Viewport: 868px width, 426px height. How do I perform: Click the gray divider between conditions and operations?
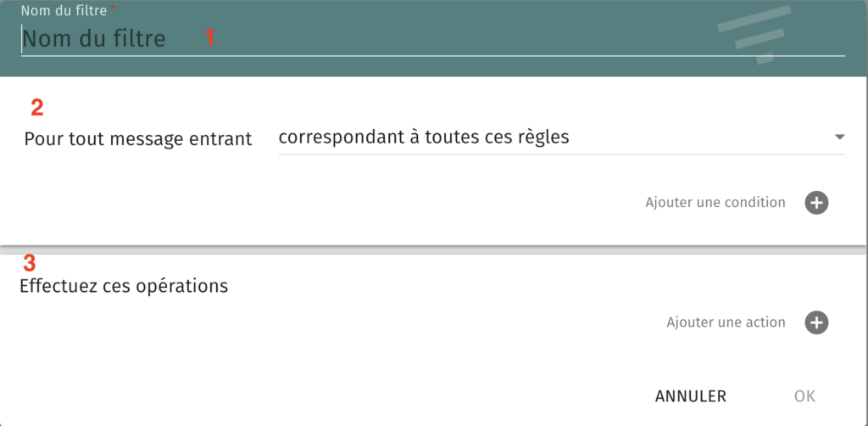(434, 250)
